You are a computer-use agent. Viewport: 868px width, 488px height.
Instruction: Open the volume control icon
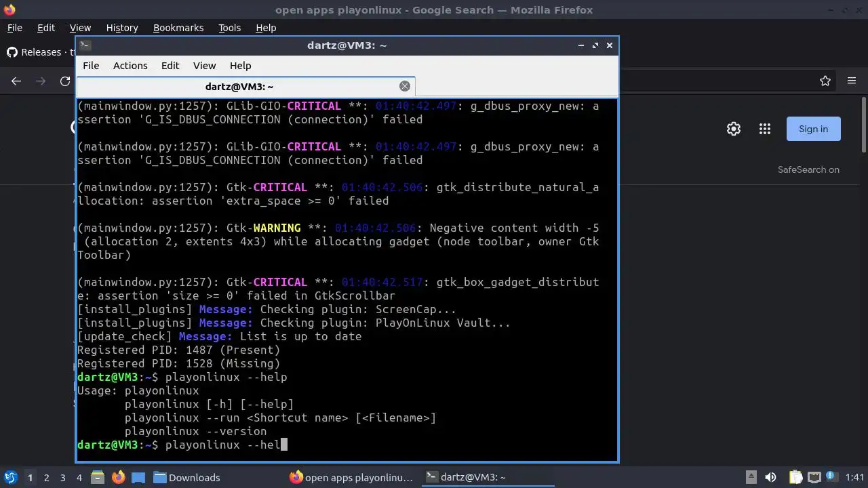coord(771,477)
